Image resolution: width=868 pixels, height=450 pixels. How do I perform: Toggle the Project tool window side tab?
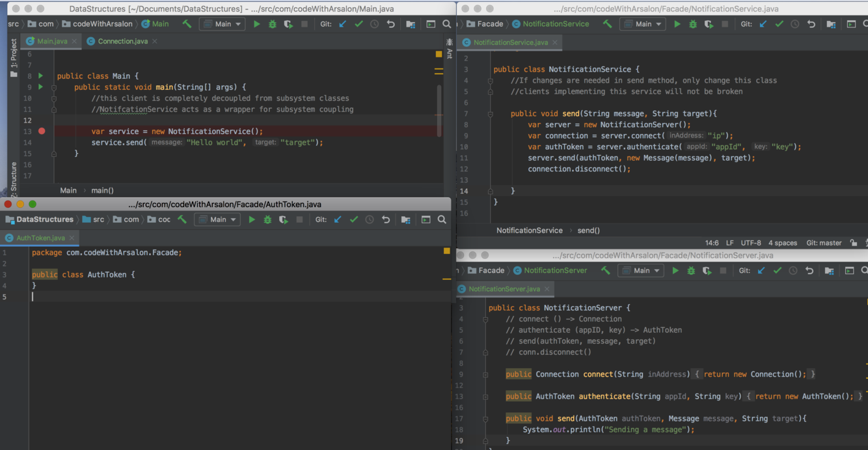coord(14,55)
